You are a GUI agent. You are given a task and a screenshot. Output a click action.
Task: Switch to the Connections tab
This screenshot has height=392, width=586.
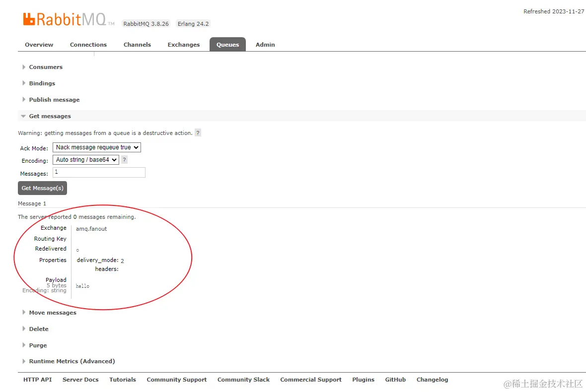tap(88, 45)
